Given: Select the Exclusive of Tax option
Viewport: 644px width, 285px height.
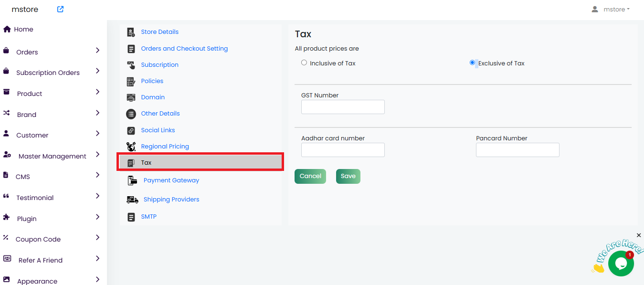Looking at the screenshot, I should point(472,63).
